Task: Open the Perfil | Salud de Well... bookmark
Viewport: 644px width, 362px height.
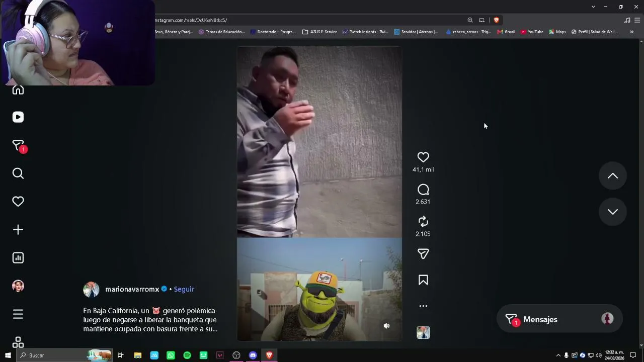Action: [594, 32]
